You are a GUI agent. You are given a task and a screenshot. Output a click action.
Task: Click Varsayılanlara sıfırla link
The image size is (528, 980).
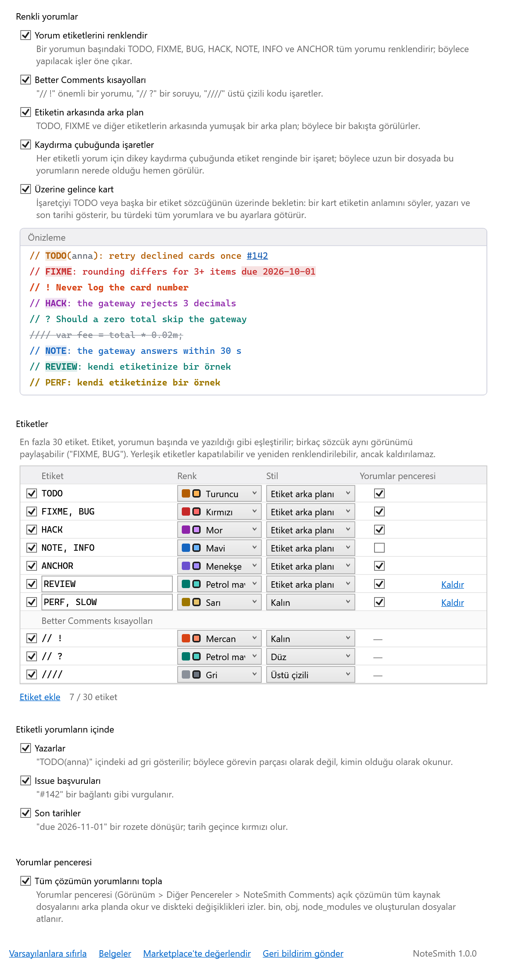[x=48, y=953]
